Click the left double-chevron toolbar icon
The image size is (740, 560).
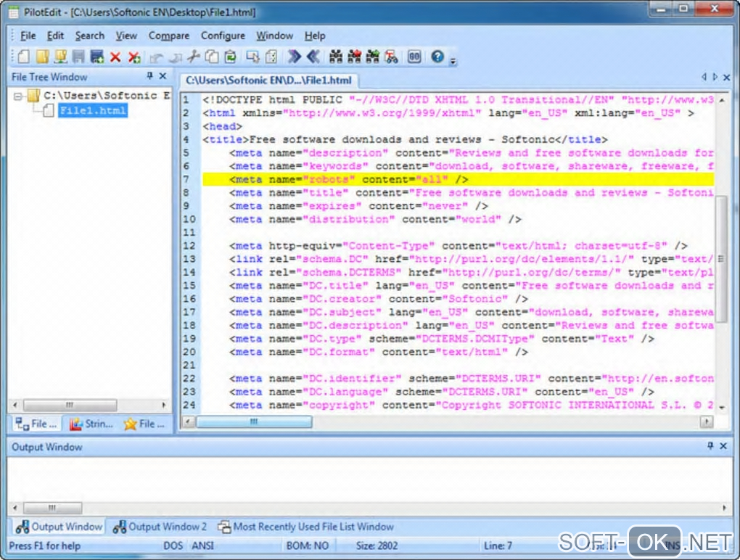313,57
